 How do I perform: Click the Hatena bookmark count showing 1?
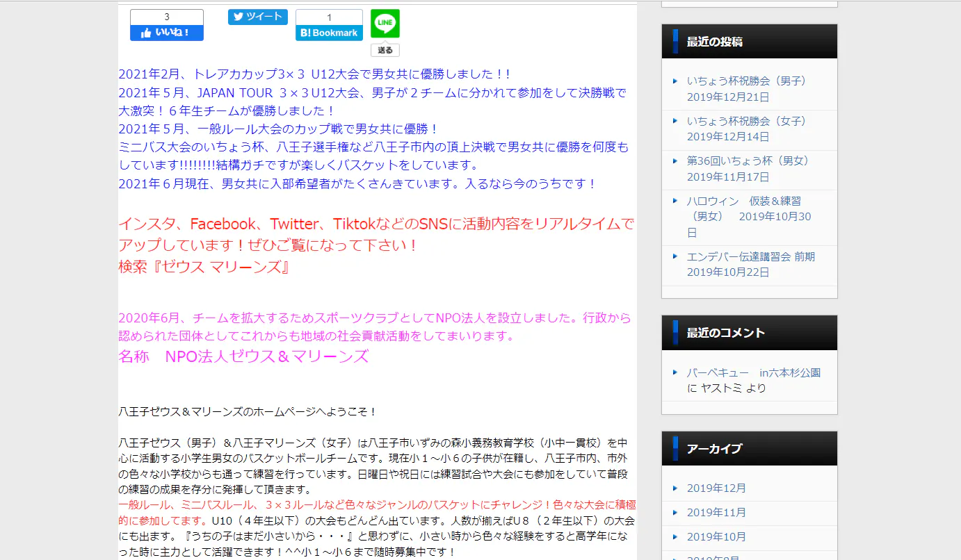(x=329, y=17)
